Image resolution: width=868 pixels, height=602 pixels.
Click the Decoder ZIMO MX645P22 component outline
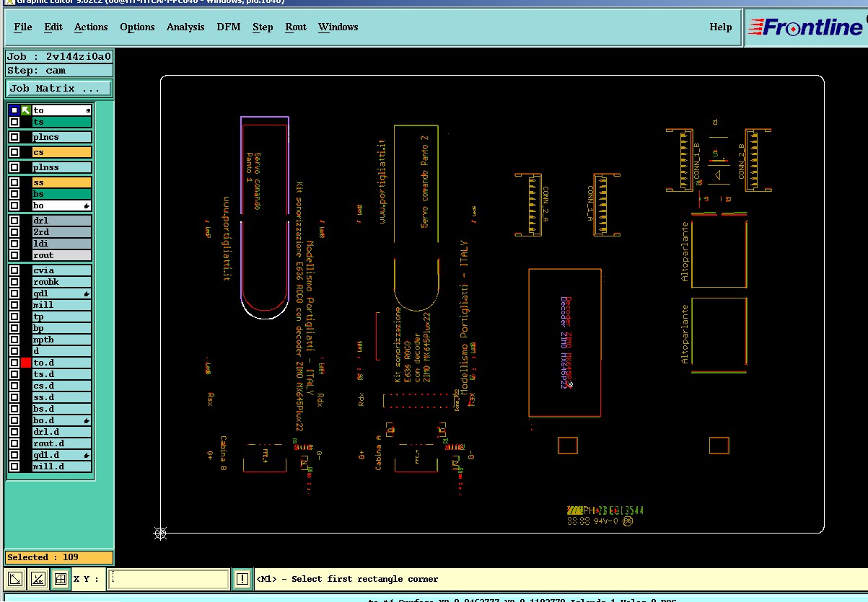coord(565,343)
